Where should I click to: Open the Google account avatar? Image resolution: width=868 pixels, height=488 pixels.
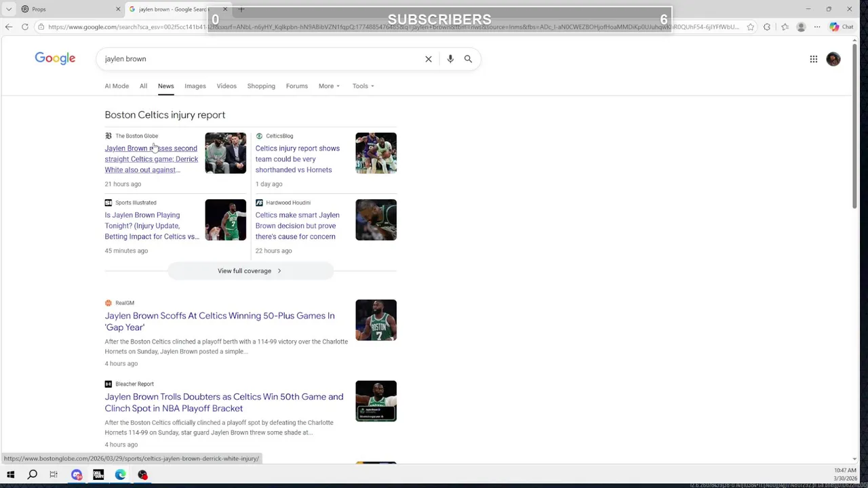click(833, 59)
